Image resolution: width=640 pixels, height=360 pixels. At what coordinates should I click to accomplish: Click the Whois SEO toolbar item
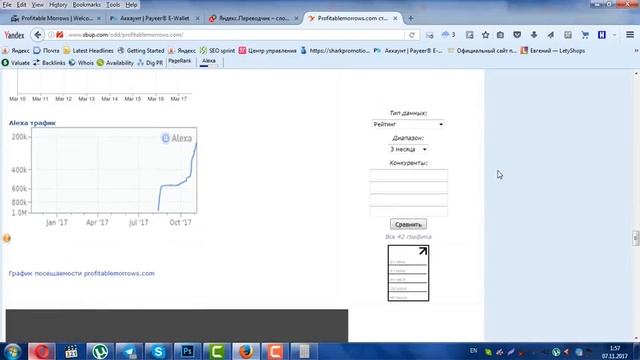[x=81, y=63]
